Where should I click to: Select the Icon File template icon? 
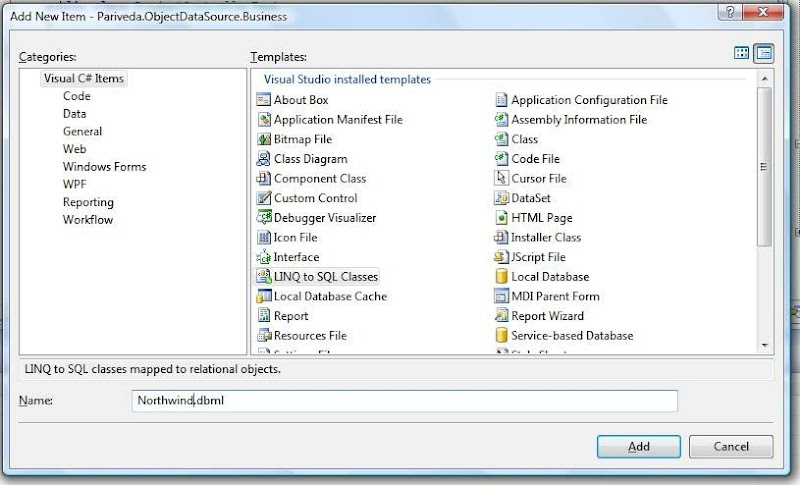tap(263, 237)
